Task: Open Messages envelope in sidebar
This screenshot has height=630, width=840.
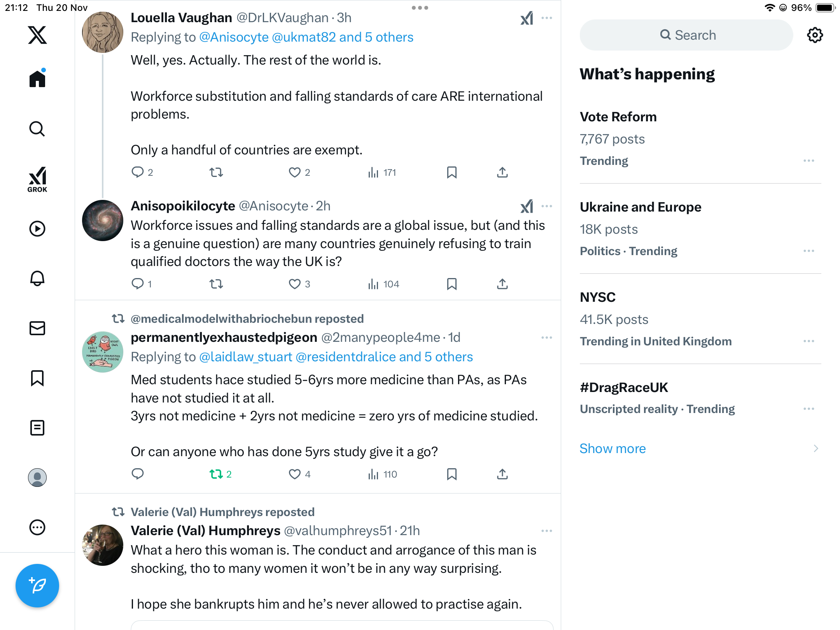Action: pos(37,328)
